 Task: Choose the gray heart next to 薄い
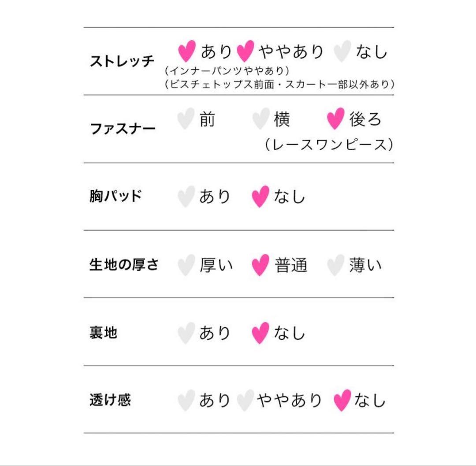(336, 265)
